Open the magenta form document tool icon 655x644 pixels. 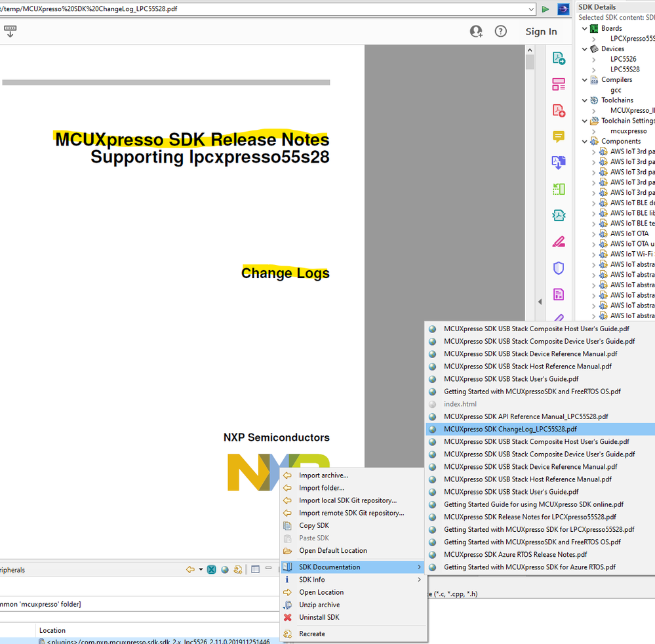tap(559, 294)
